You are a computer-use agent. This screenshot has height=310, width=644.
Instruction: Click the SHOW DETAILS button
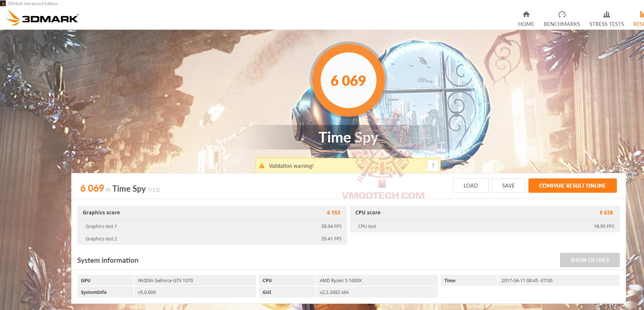click(590, 260)
